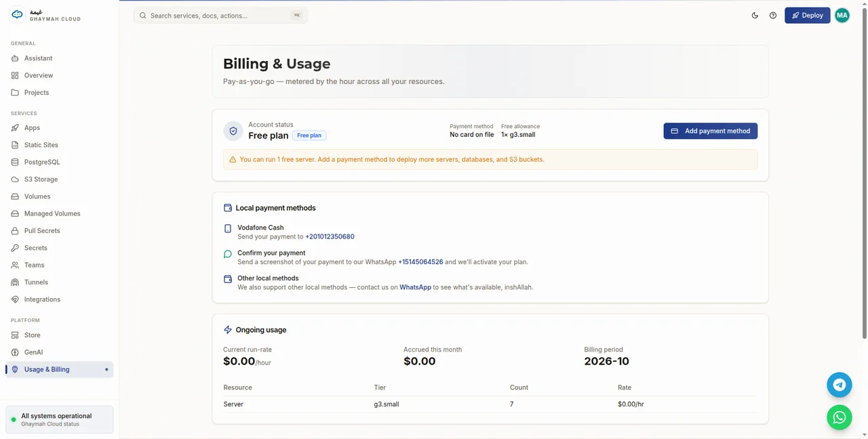The image size is (868, 439).
Task: Click the search keyboard shortcut badge
Action: (x=297, y=15)
